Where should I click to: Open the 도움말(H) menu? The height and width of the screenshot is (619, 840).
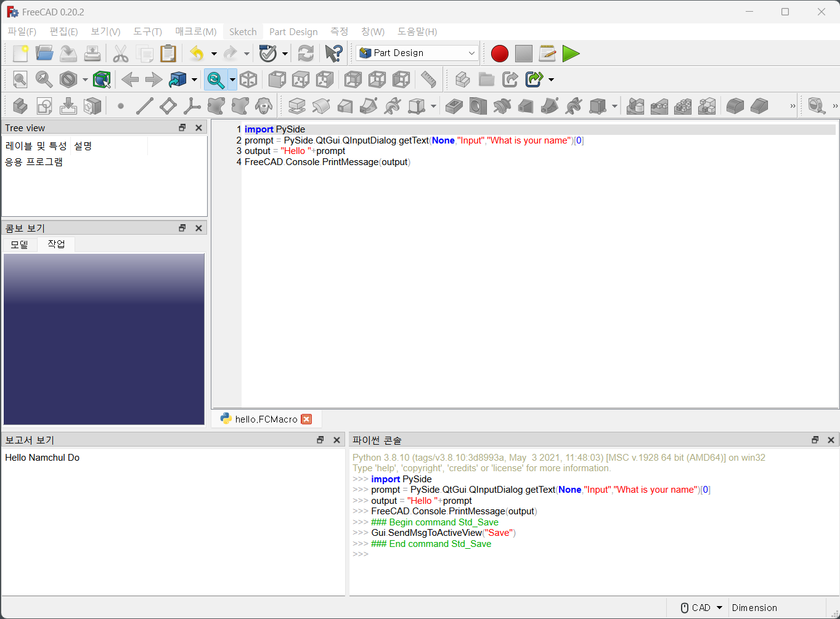click(x=417, y=31)
